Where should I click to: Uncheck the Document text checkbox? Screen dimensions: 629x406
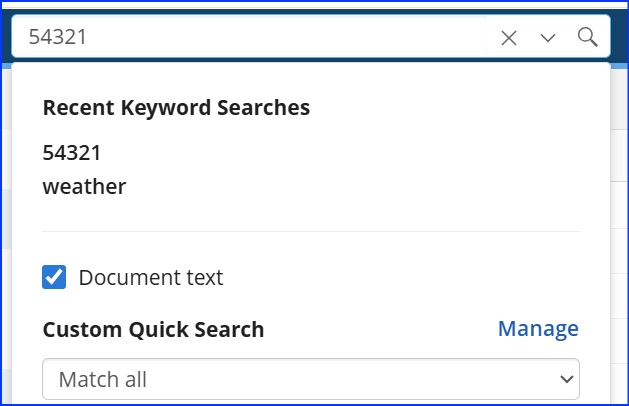click(x=54, y=277)
